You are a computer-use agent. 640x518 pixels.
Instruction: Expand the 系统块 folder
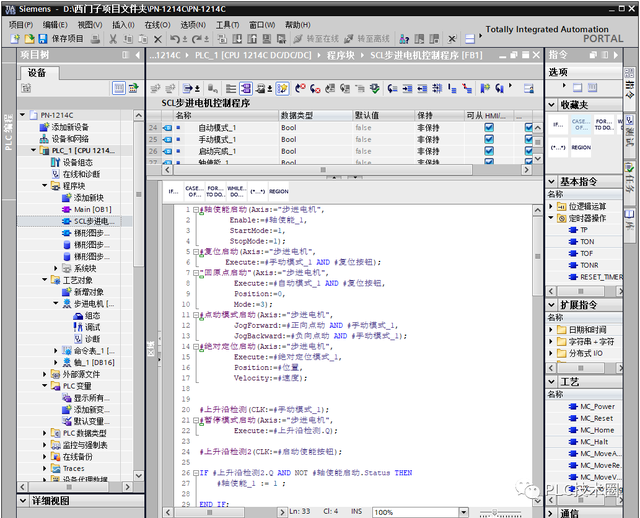coord(56,268)
